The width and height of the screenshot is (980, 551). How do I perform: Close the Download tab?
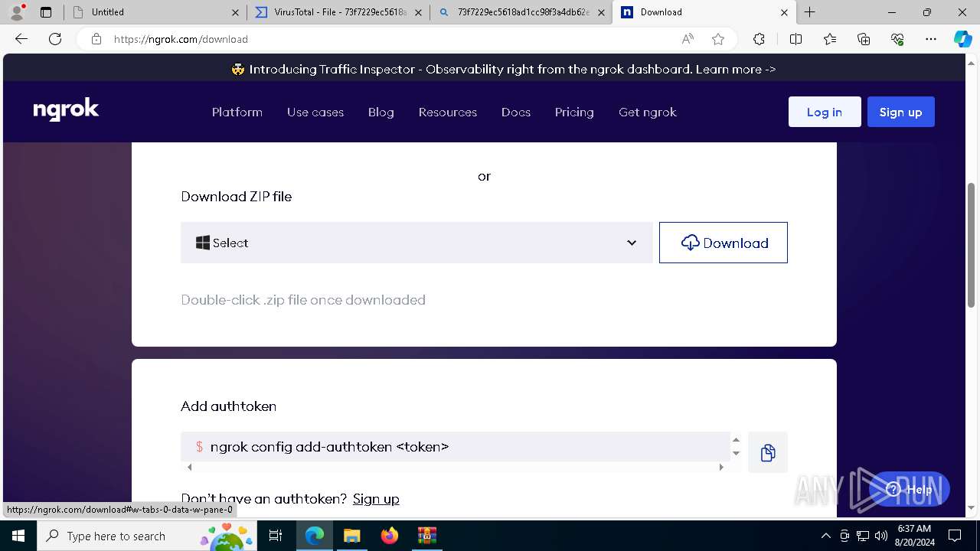784,12
